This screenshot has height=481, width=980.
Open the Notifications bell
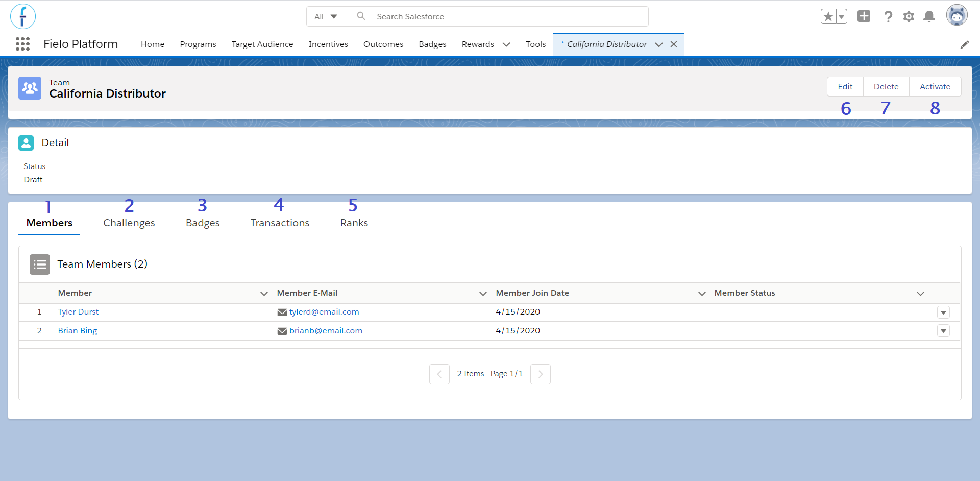pos(929,16)
